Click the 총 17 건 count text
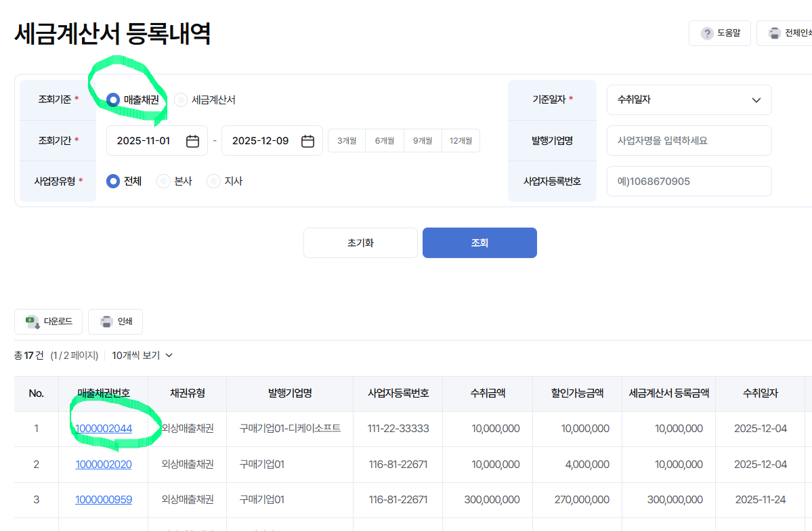 pyautogui.click(x=28, y=356)
